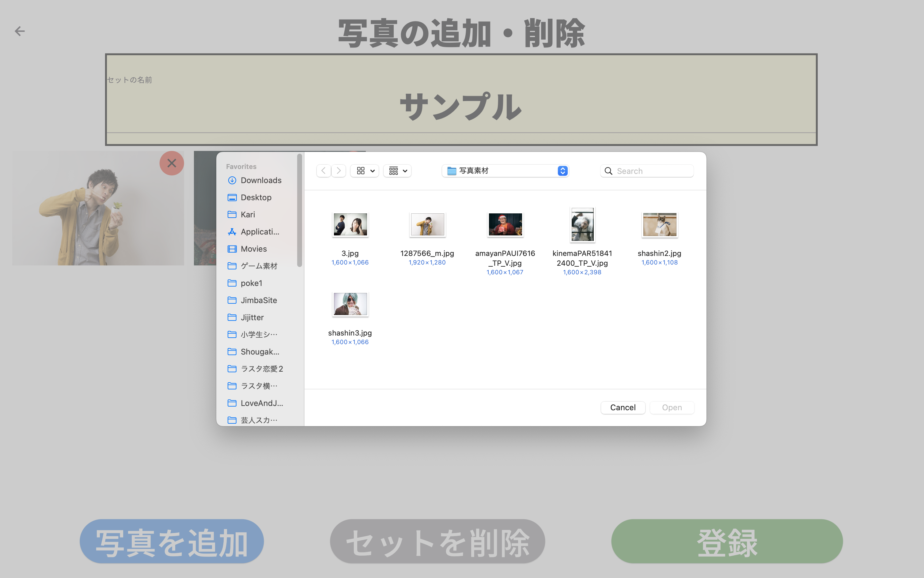Expand the 写真素材 folder path popup
924x578 pixels.
[x=505, y=171]
